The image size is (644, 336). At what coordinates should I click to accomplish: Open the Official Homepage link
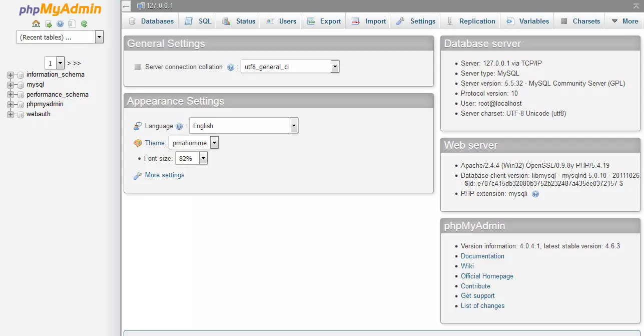coord(487,276)
